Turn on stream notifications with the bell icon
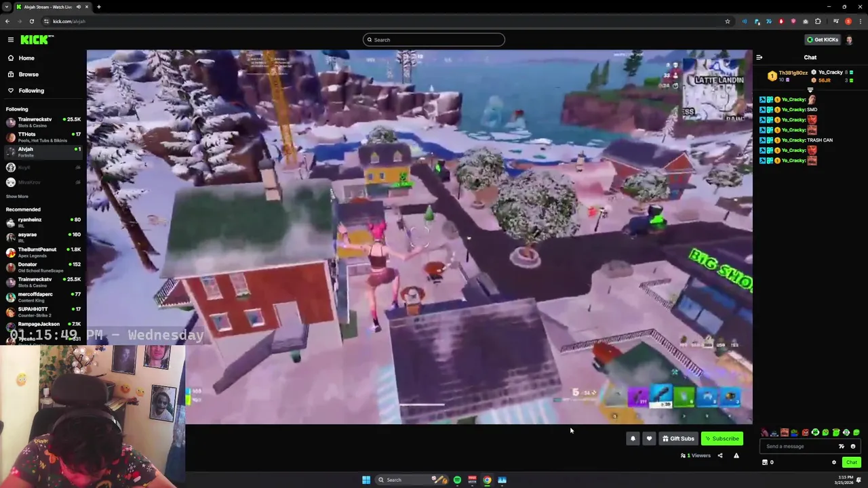The height and width of the screenshot is (488, 868). (x=633, y=439)
